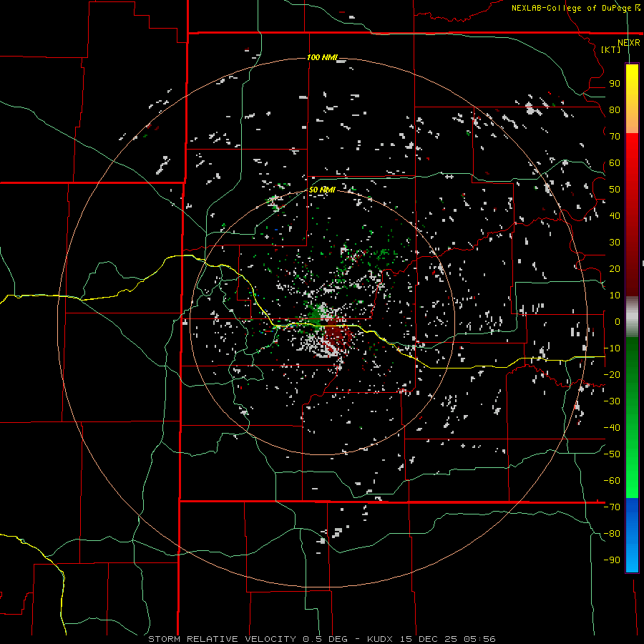Click the positive 50 scale value
Image resolution: width=644 pixels, height=644 pixels.
615,190
